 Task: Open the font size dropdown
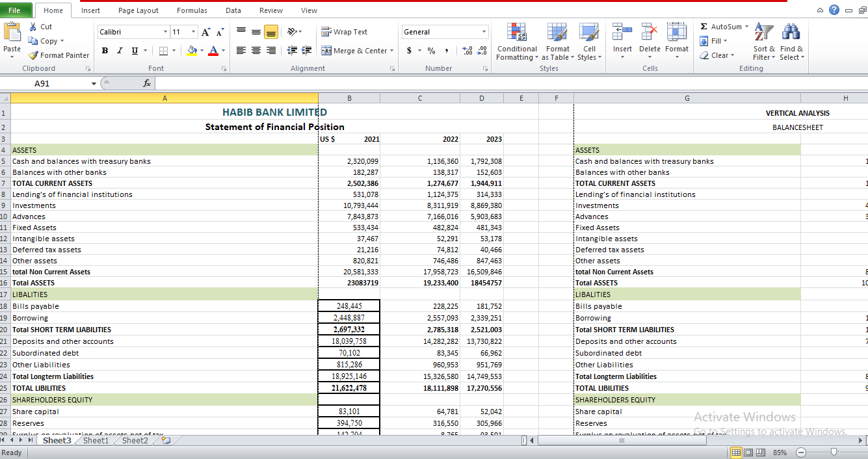point(193,32)
